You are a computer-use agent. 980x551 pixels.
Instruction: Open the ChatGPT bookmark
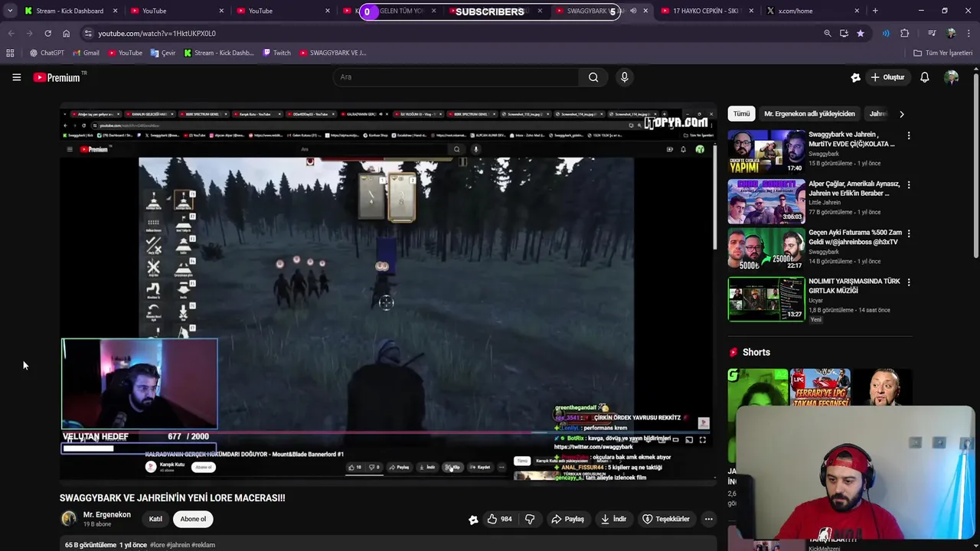tap(47, 53)
